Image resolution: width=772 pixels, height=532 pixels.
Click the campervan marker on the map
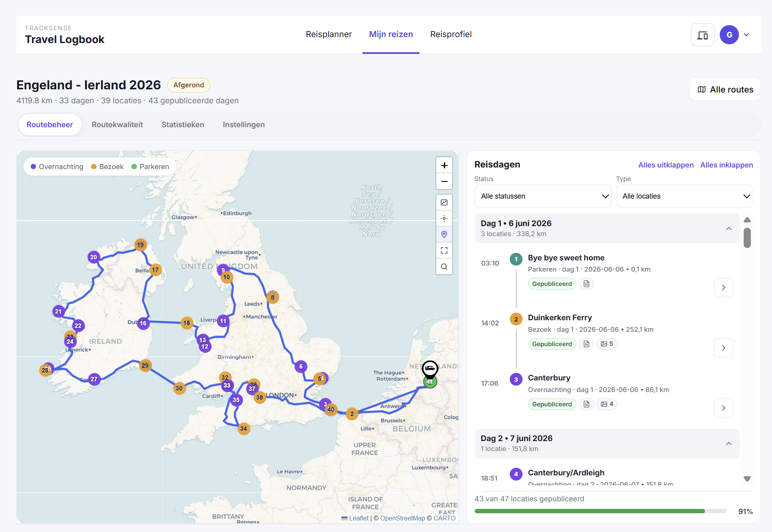point(430,369)
